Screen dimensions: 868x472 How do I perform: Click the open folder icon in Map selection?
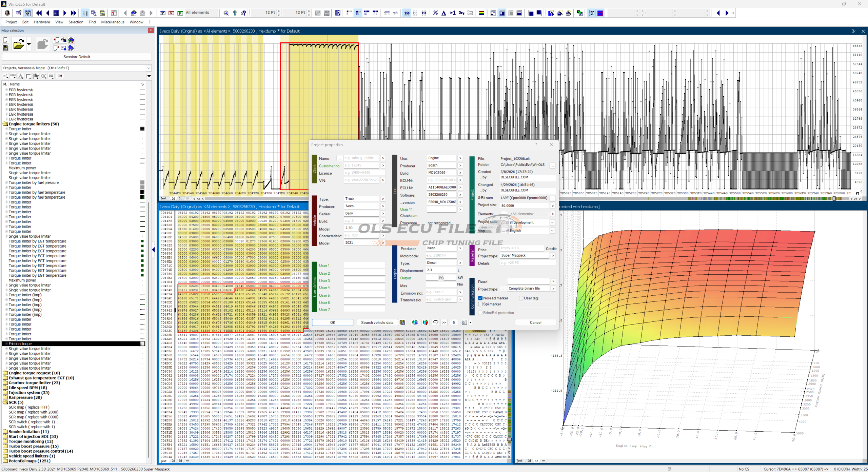pos(19,44)
